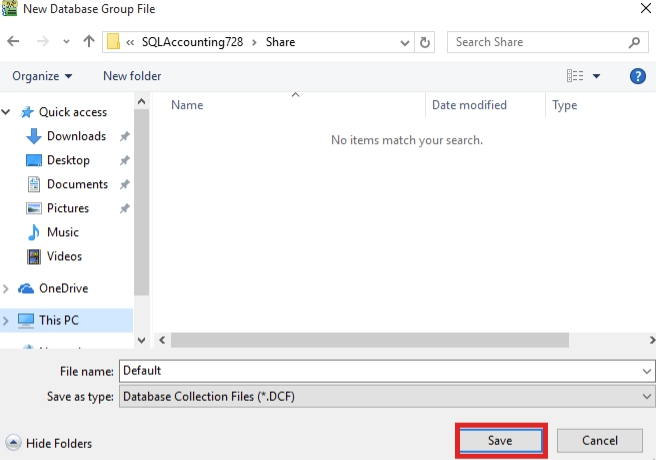Open the view options dropdown arrow
The image size is (656, 460).
click(597, 76)
